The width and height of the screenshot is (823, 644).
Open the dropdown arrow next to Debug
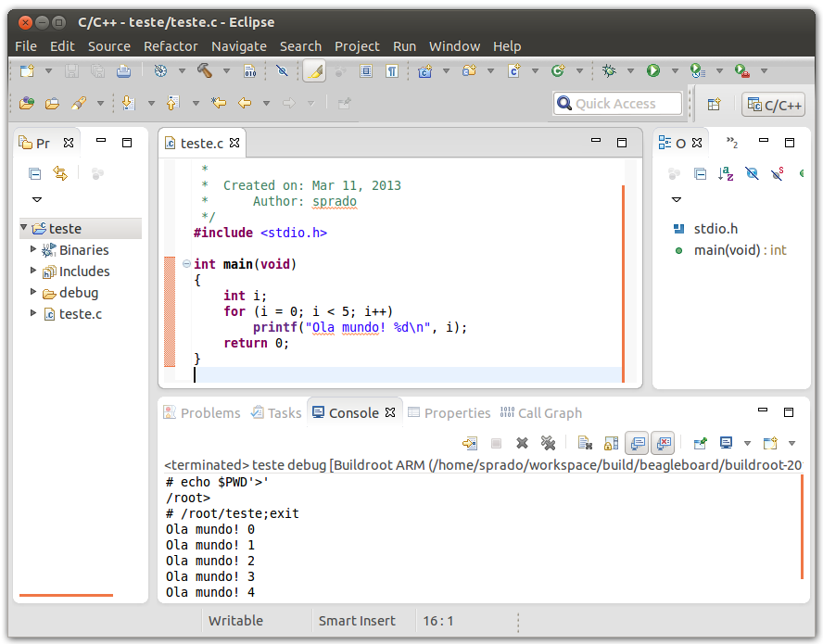point(630,70)
